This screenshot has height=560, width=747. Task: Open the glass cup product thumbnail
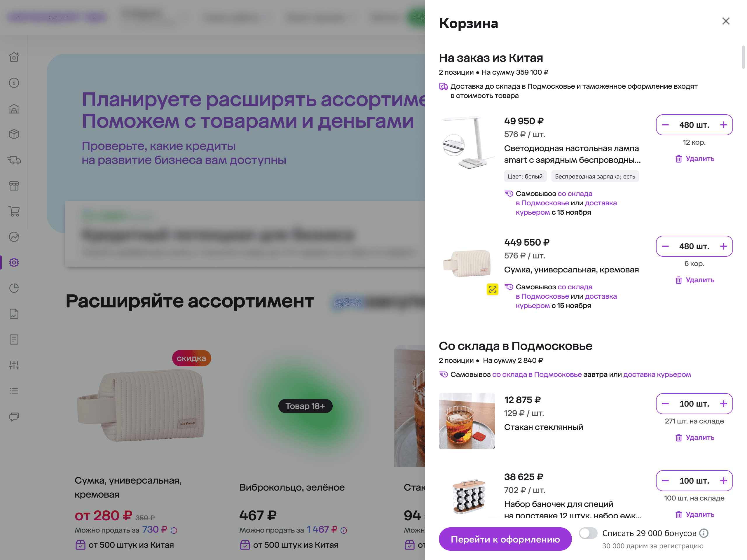466,421
